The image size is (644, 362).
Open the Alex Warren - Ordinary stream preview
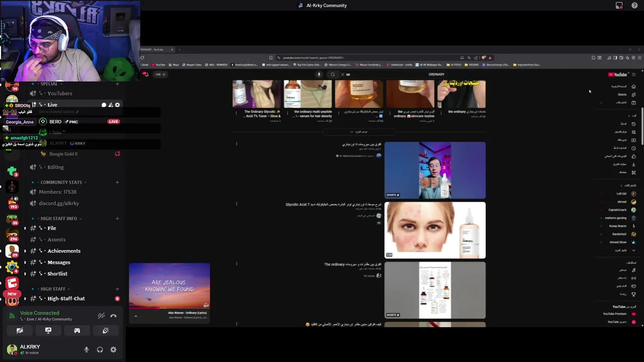pos(170,286)
